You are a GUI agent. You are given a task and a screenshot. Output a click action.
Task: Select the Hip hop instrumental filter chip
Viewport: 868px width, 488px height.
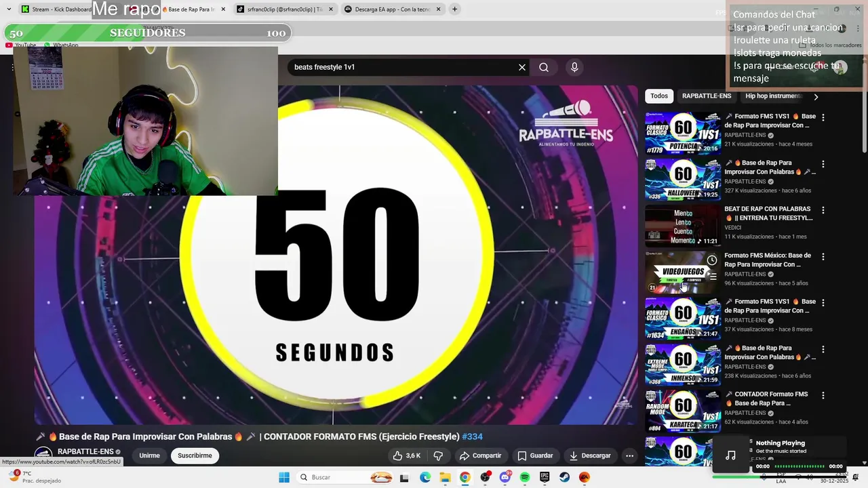pos(774,96)
